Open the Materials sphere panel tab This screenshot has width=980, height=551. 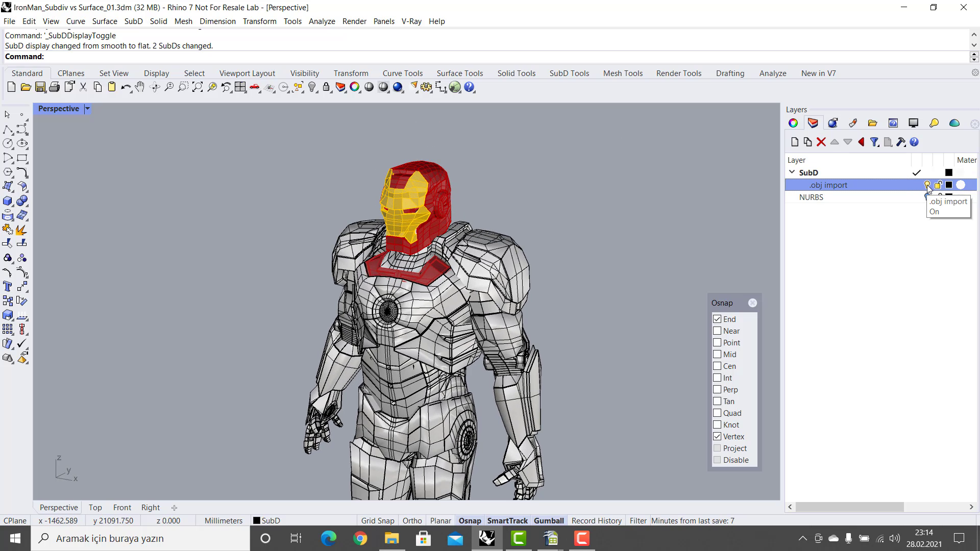coord(833,123)
